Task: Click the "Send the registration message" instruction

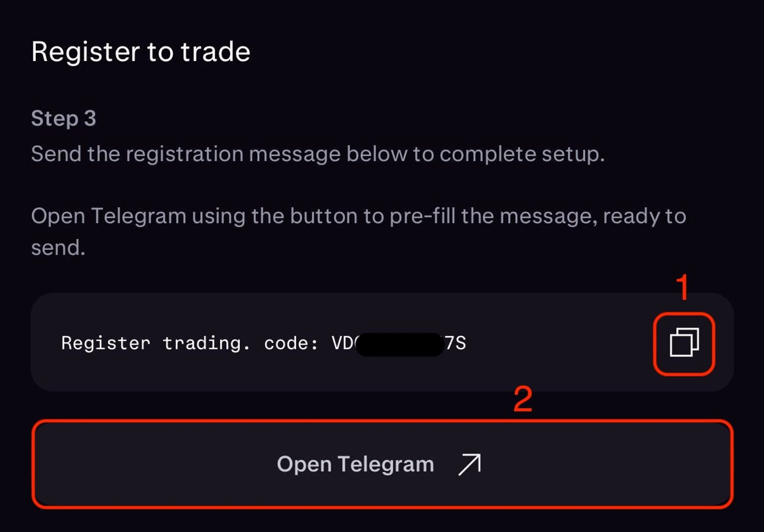Action: [x=317, y=154]
